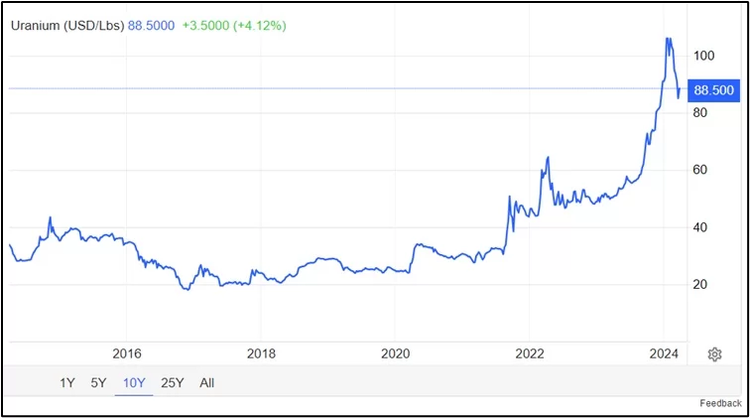Open the chart settings gear icon
Image resolution: width=750 pixels, height=418 pixels.
pyautogui.click(x=715, y=355)
